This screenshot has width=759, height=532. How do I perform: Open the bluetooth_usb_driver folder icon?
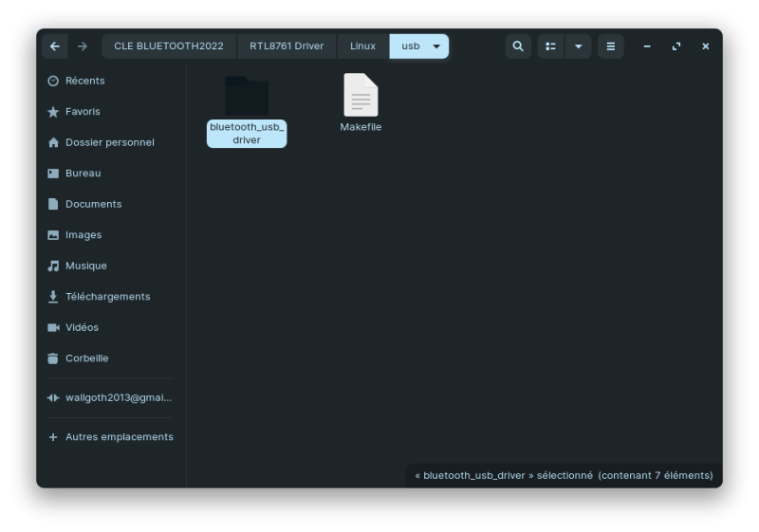[x=247, y=97]
